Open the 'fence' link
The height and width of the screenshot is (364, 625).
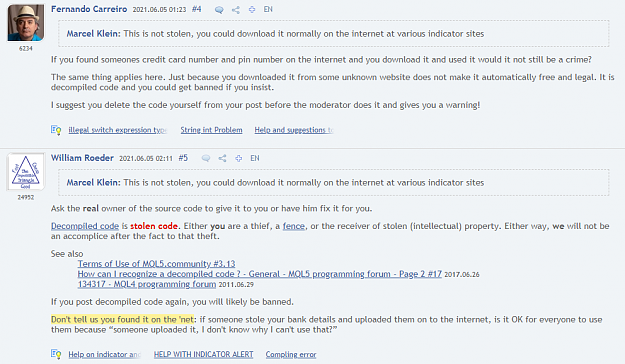[294, 226]
